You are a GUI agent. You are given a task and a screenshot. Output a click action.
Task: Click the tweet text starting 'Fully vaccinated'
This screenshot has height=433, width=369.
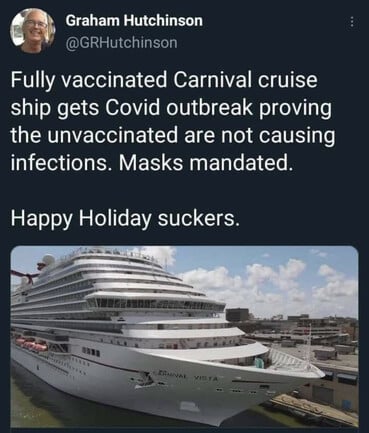tap(172, 122)
